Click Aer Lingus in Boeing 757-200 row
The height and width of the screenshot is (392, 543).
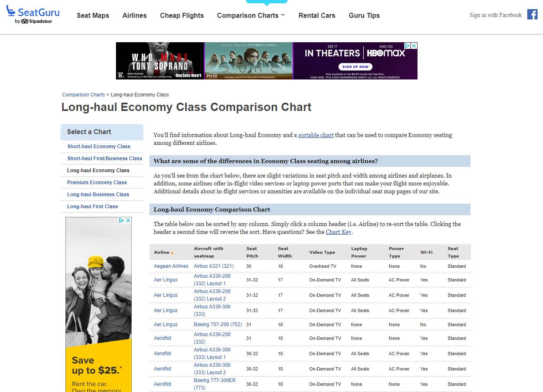click(166, 325)
